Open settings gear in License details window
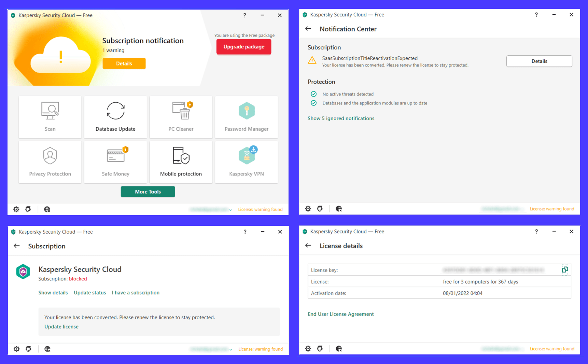Image resolution: width=588 pixels, height=364 pixels. point(308,348)
